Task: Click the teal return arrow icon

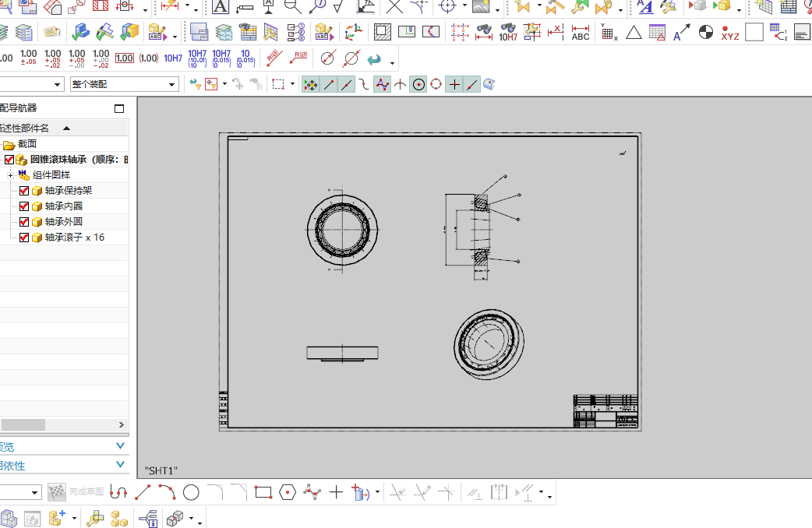Action: point(374,59)
